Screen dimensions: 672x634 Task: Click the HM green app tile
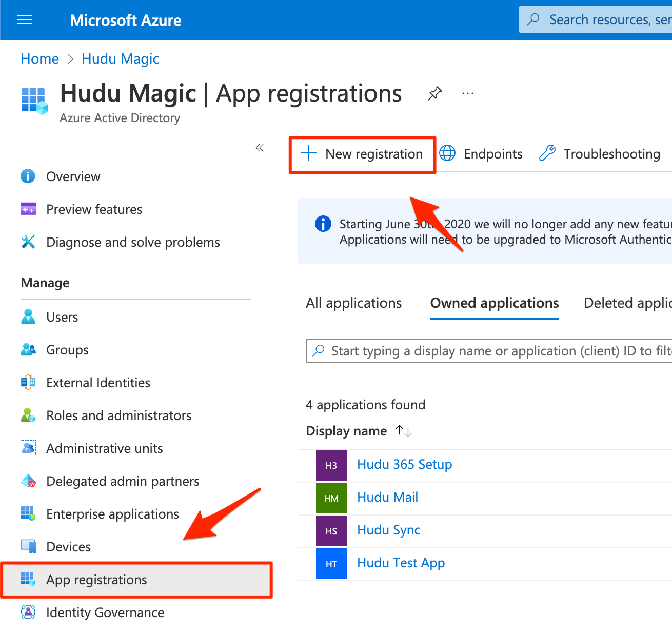[x=331, y=498]
